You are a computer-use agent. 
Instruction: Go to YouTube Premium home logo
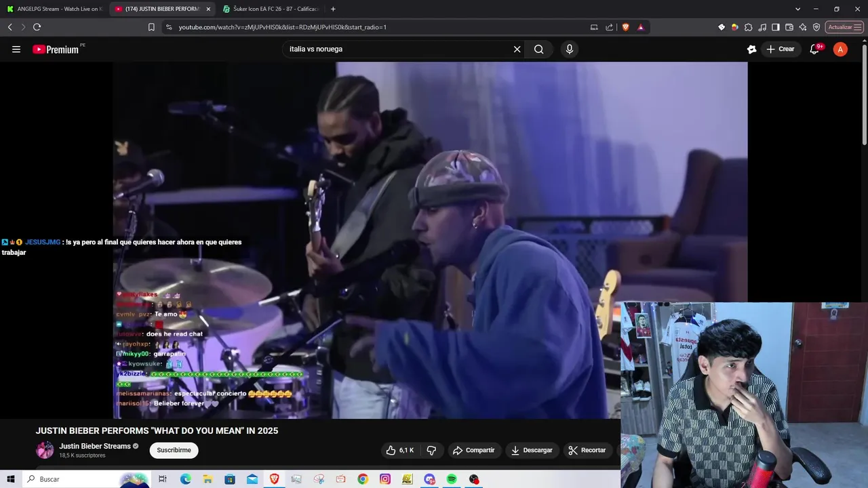(x=56, y=49)
